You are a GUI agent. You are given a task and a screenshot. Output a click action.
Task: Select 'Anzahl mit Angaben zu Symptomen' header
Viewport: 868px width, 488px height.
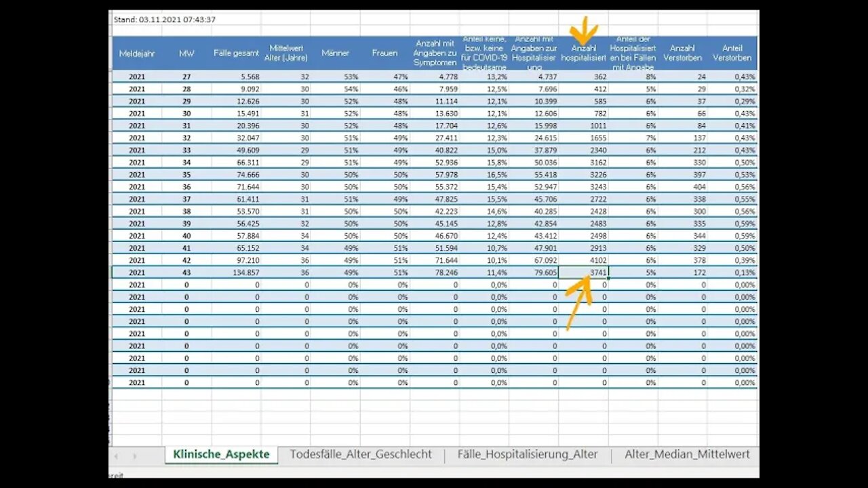pos(435,53)
